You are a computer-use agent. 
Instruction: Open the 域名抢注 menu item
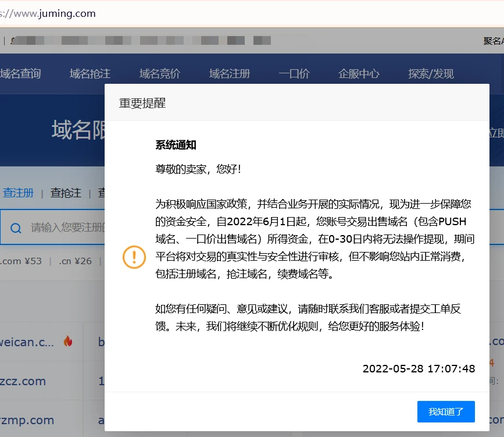pos(90,74)
